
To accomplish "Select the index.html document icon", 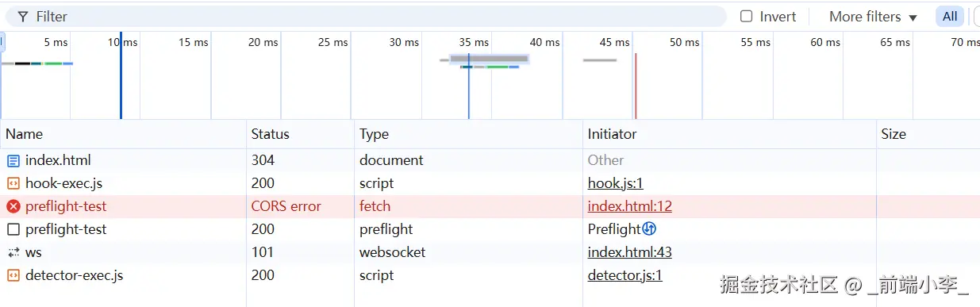I will point(13,160).
